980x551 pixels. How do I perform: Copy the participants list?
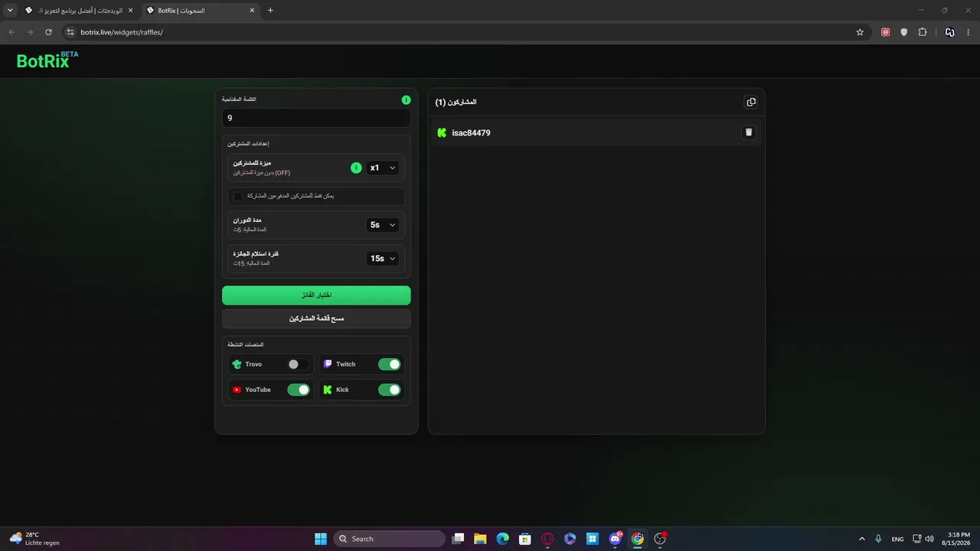(751, 102)
